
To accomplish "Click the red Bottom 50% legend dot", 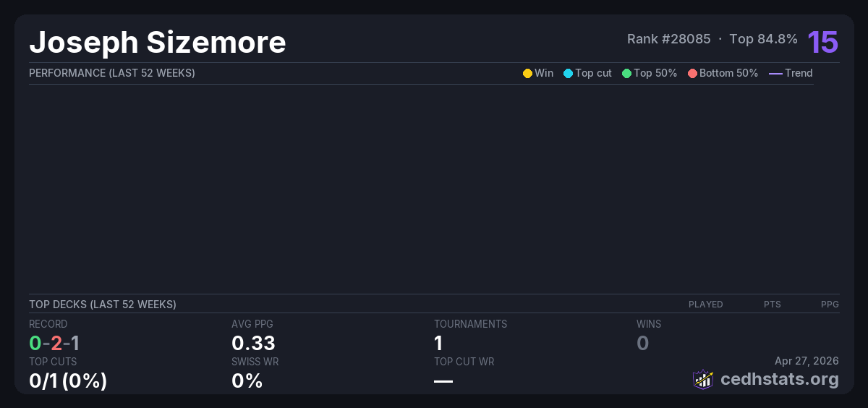I will (692, 73).
